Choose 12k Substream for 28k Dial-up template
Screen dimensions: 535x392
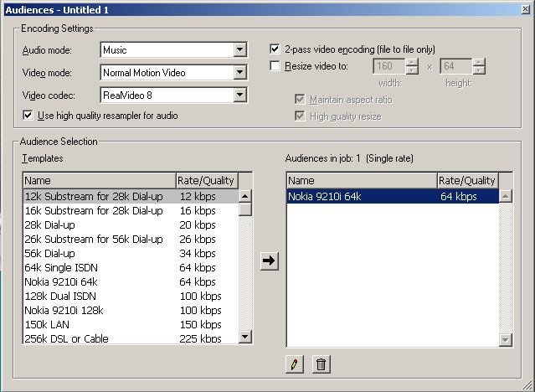(x=93, y=196)
